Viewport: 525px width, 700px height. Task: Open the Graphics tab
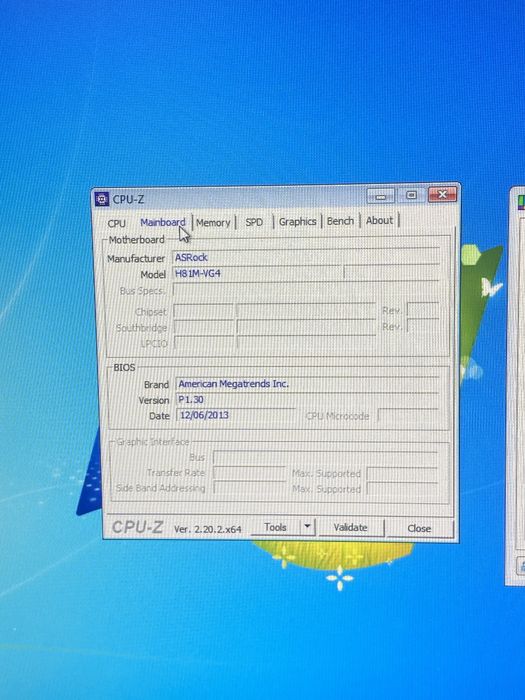point(297,221)
